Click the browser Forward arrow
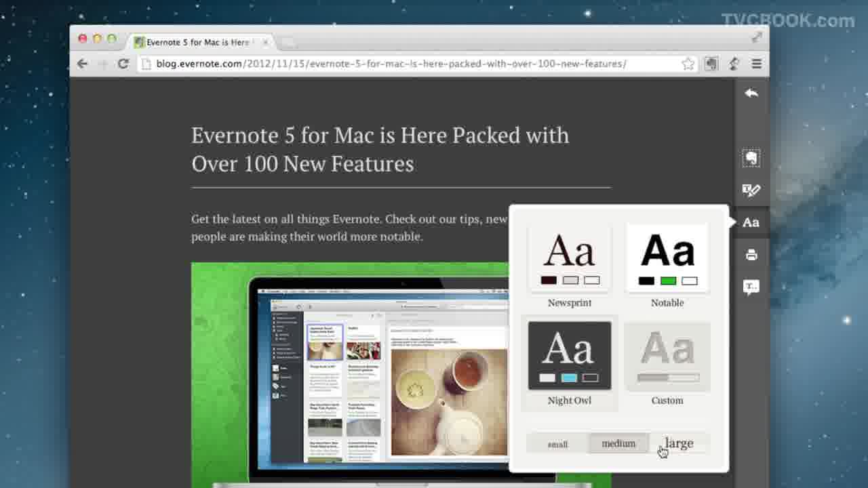The image size is (868, 488). click(x=103, y=64)
